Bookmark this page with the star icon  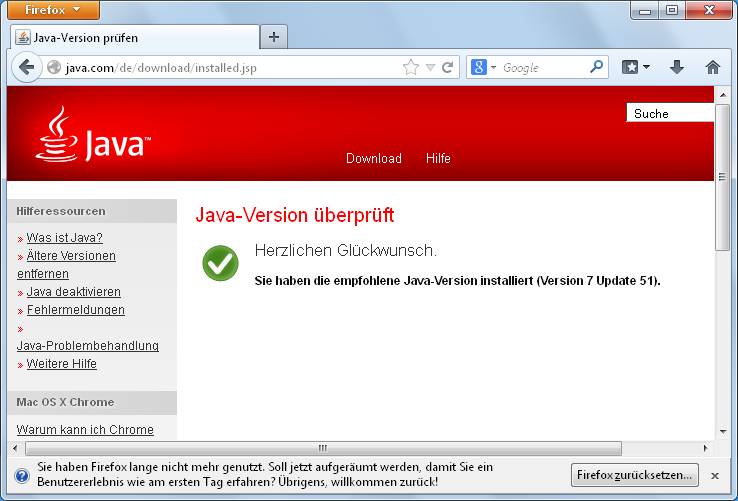pos(411,67)
